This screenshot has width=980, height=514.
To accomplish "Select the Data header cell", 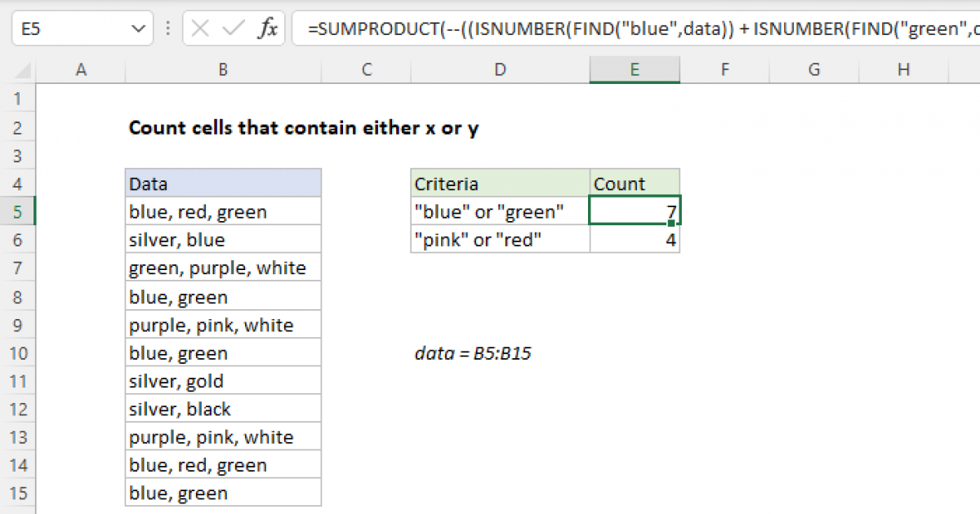I will (222, 183).
